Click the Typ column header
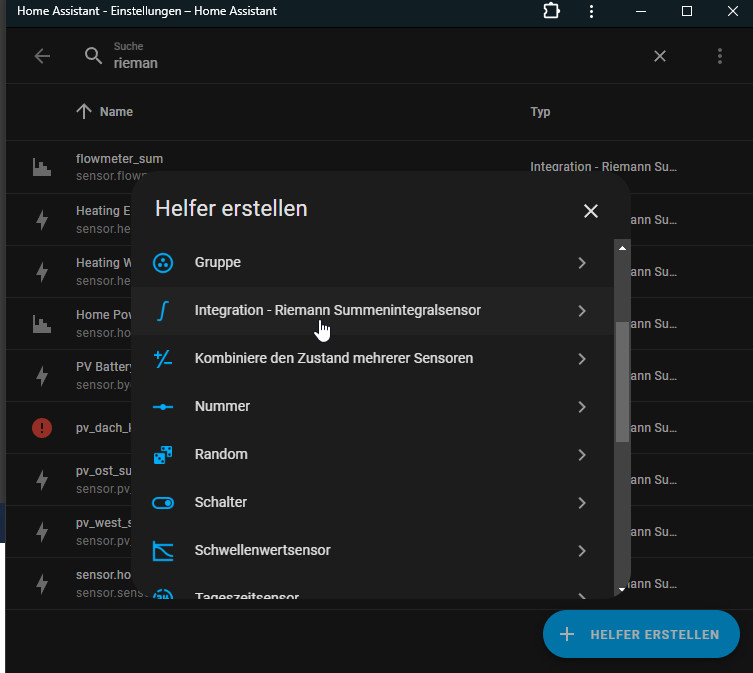 coord(540,112)
